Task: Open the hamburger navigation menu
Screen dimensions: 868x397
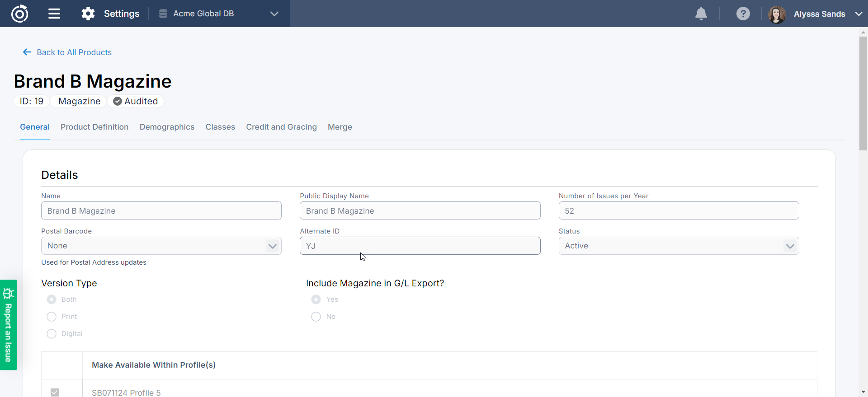Action: tap(54, 14)
